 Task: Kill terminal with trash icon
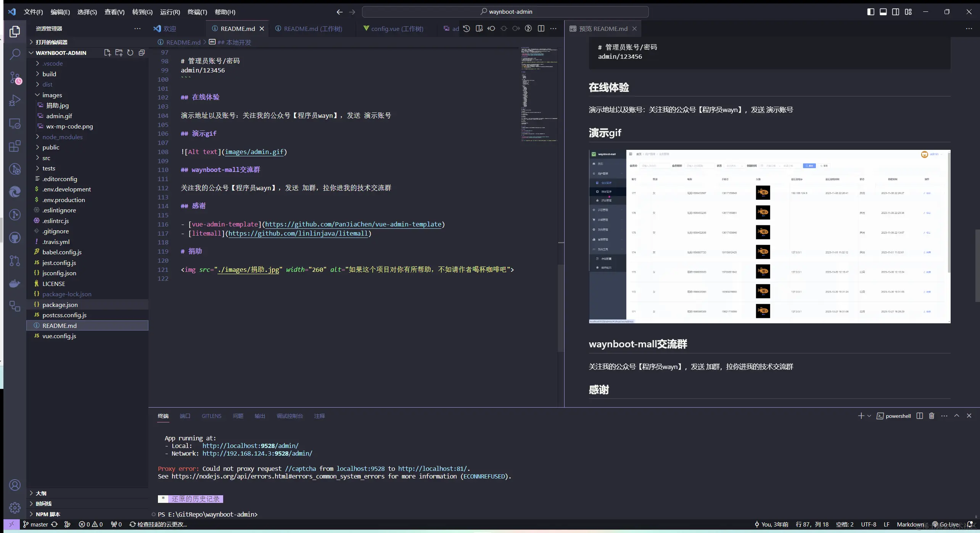coord(932,416)
